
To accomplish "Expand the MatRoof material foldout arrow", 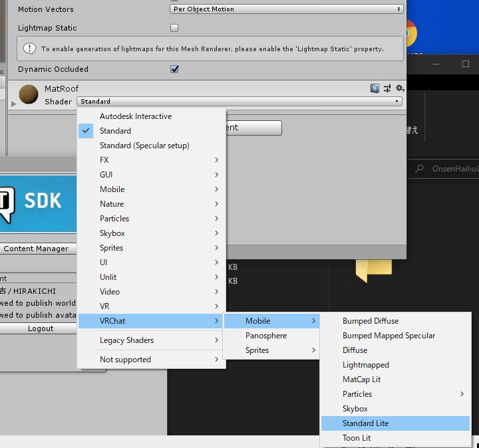I will tap(13, 104).
